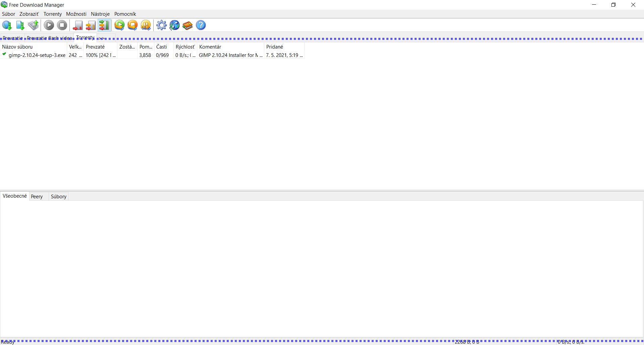Screen dimensions: 644x345
Task: Click the upload drive toolbar icon
Action: point(33,25)
